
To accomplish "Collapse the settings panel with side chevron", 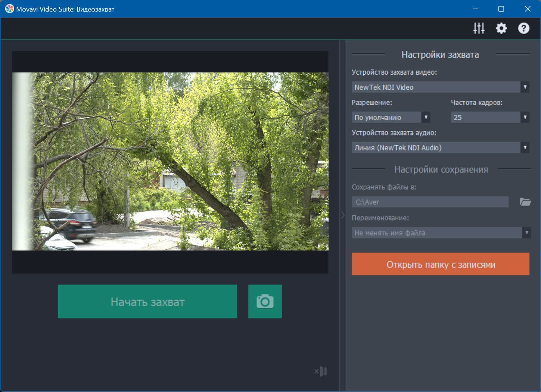I will pyautogui.click(x=343, y=215).
